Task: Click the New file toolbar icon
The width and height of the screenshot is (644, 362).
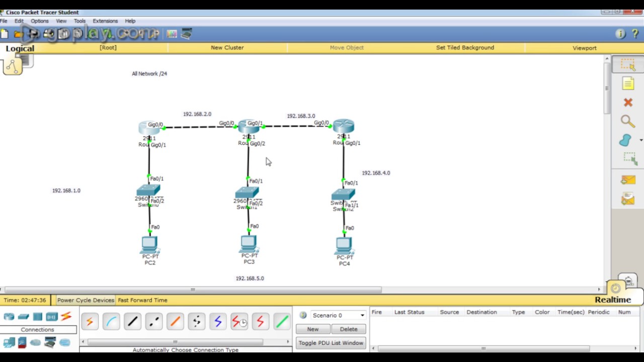Action: point(5,34)
